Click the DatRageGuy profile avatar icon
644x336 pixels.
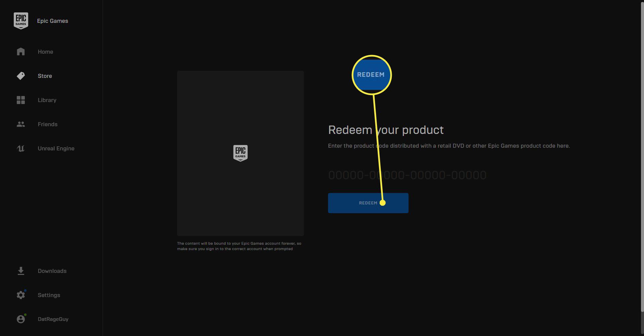(21, 319)
